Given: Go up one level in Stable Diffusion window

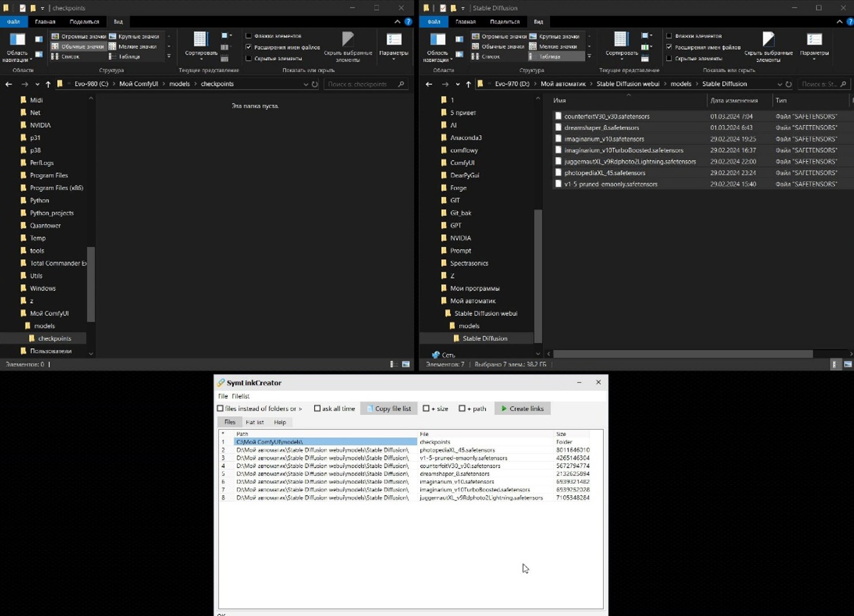Looking at the screenshot, I should tap(468, 84).
